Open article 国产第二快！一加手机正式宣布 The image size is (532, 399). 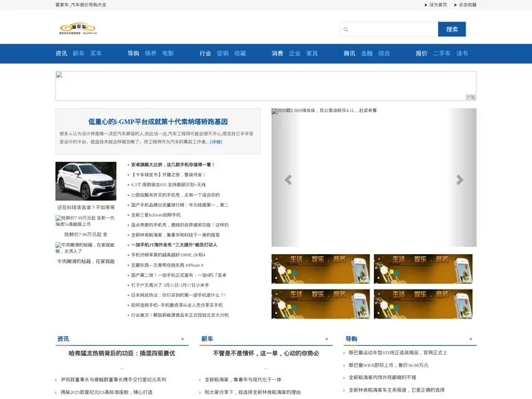(x=179, y=275)
